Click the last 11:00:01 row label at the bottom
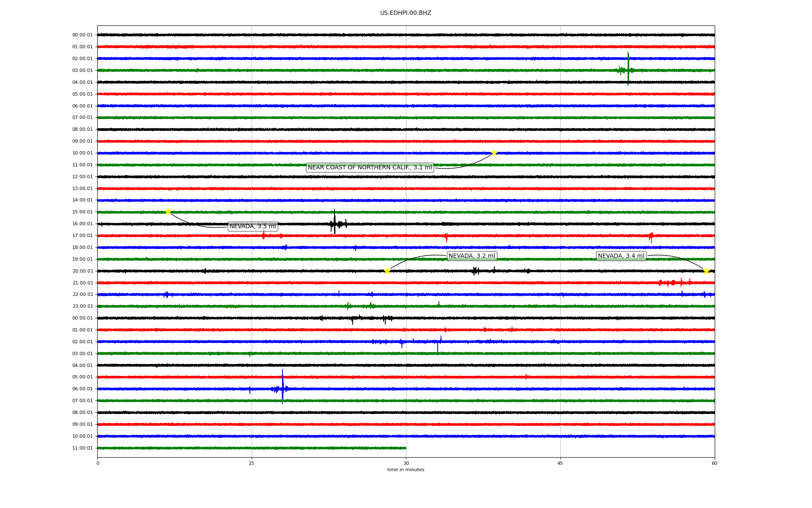This screenshot has width=812, height=508. (x=82, y=448)
